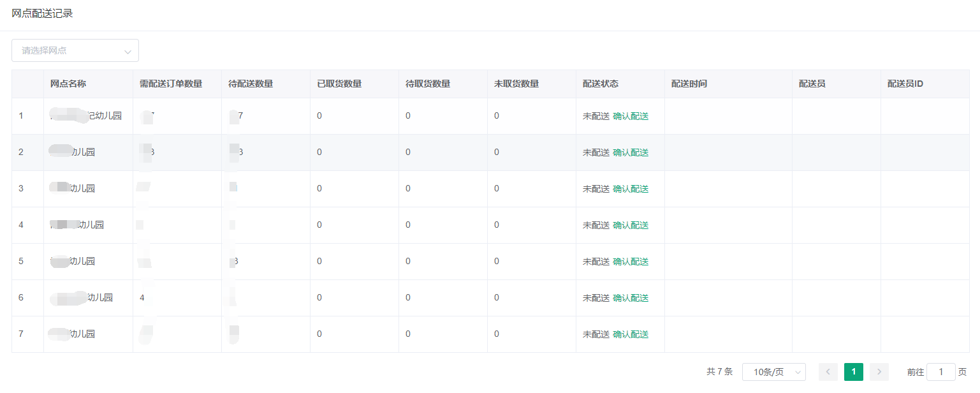This screenshot has width=980, height=393.
Task: Click 确认配送 link in row 5
Action: click(631, 262)
